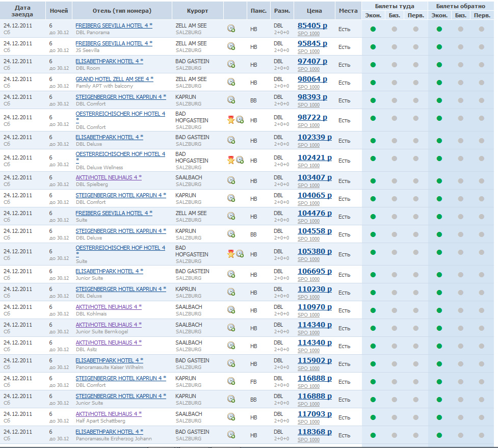The width and height of the screenshot is (498, 448).
Task: Open Aktivhotel Neuhaus link with DBL Spielberg room
Action: [x=109, y=177]
